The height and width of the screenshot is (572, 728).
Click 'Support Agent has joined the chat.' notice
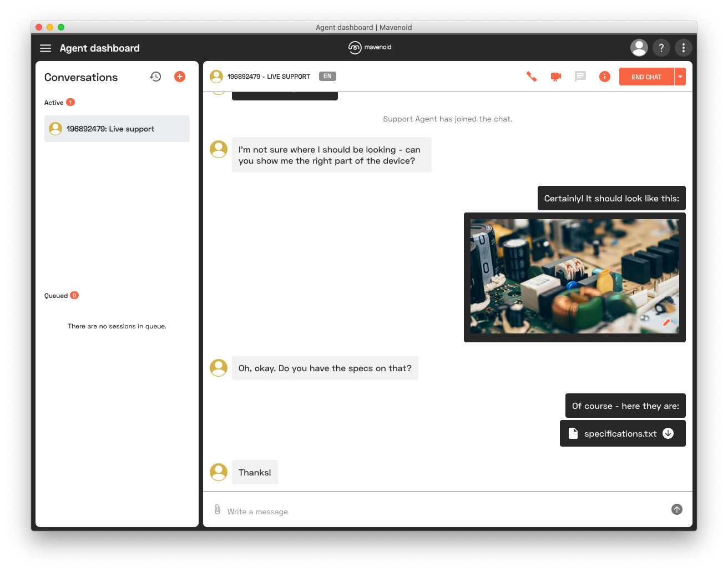448,119
